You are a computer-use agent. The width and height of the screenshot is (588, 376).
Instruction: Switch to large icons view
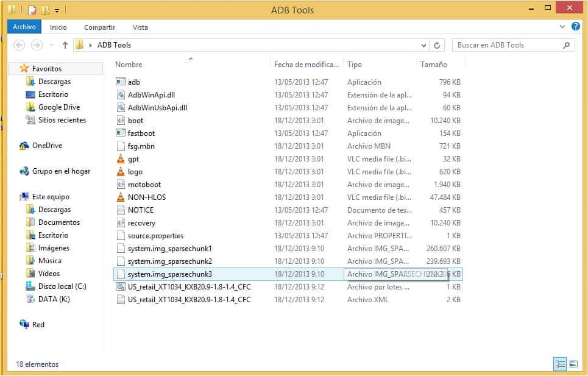tap(574, 364)
